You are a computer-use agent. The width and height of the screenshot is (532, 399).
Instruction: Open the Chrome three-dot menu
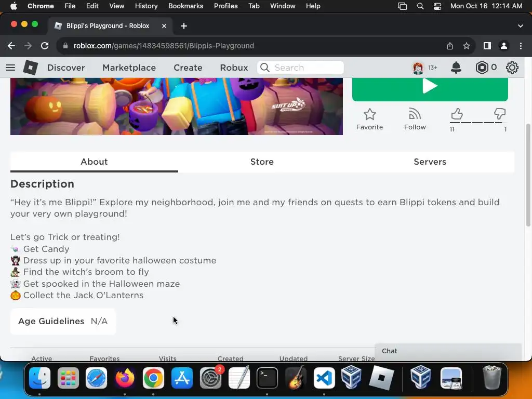coord(521,46)
